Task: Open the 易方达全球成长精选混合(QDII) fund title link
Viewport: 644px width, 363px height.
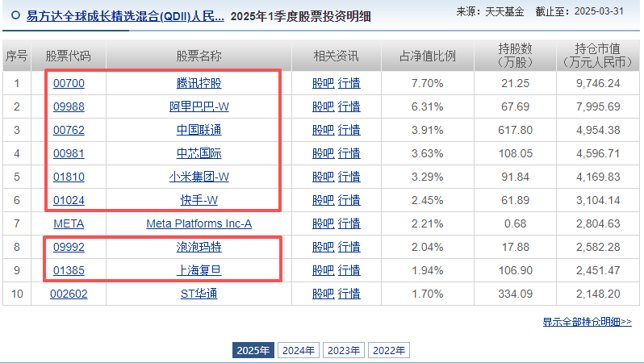Action: 125,16
